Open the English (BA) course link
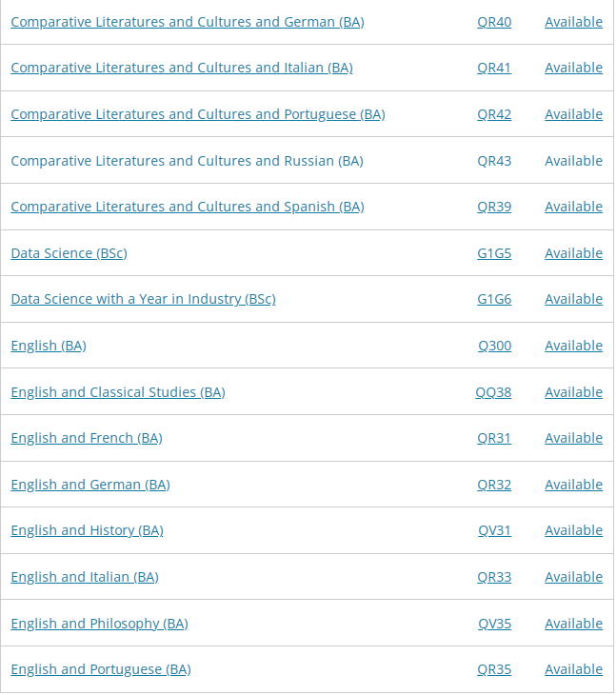The width and height of the screenshot is (616, 695). tap(49, 346)
